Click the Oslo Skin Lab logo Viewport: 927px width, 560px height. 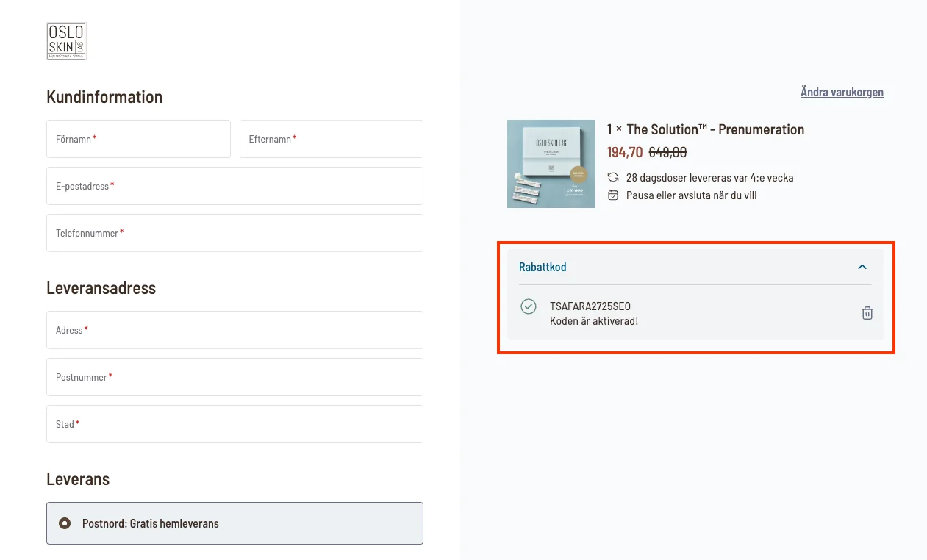[x=66, y=41]
